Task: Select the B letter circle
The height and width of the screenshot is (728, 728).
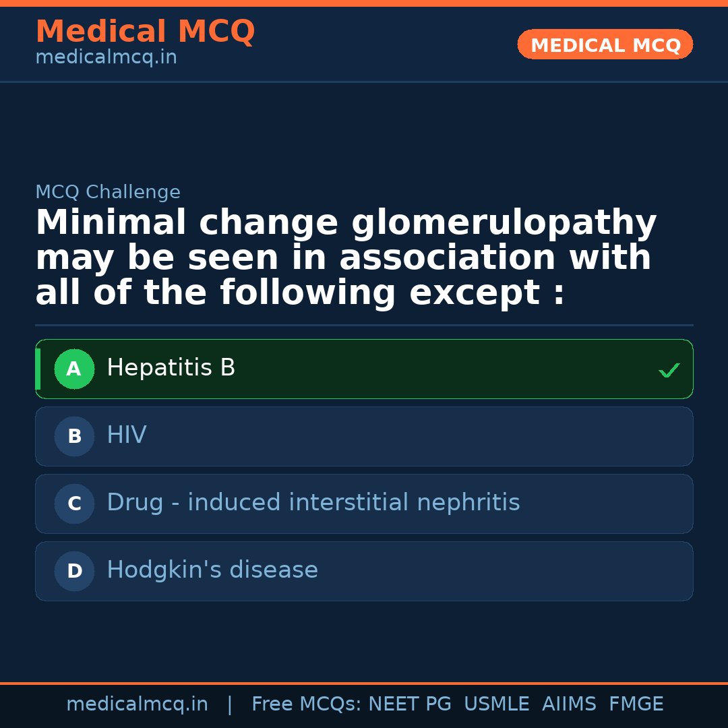Action: tap(74, 436)
